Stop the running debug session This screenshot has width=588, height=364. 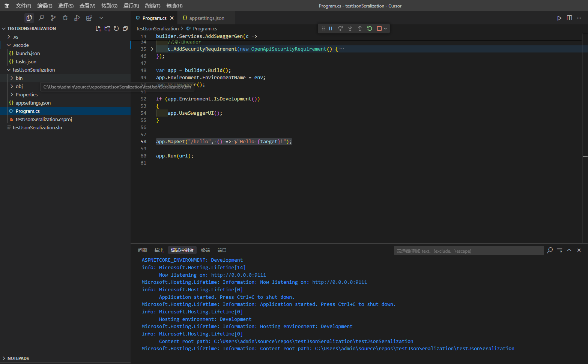tap(379, 28)
